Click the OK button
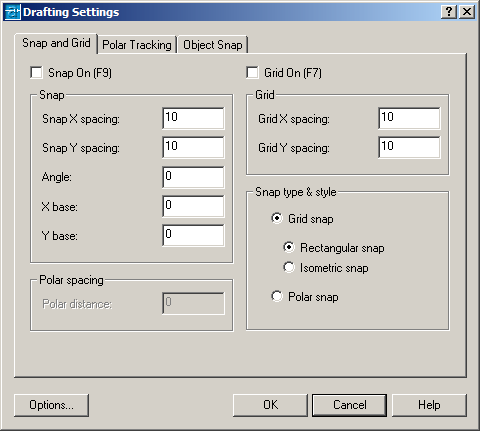 coord(270,405)
